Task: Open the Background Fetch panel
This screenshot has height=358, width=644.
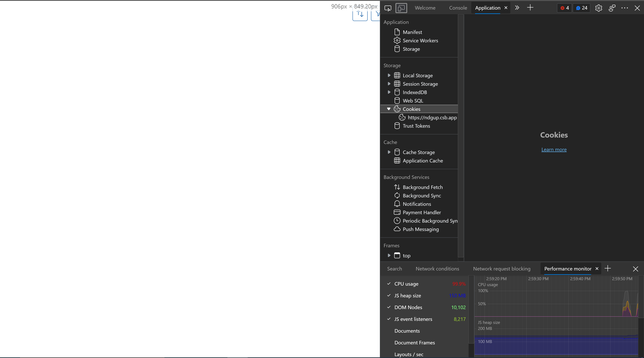Action: 422,187
